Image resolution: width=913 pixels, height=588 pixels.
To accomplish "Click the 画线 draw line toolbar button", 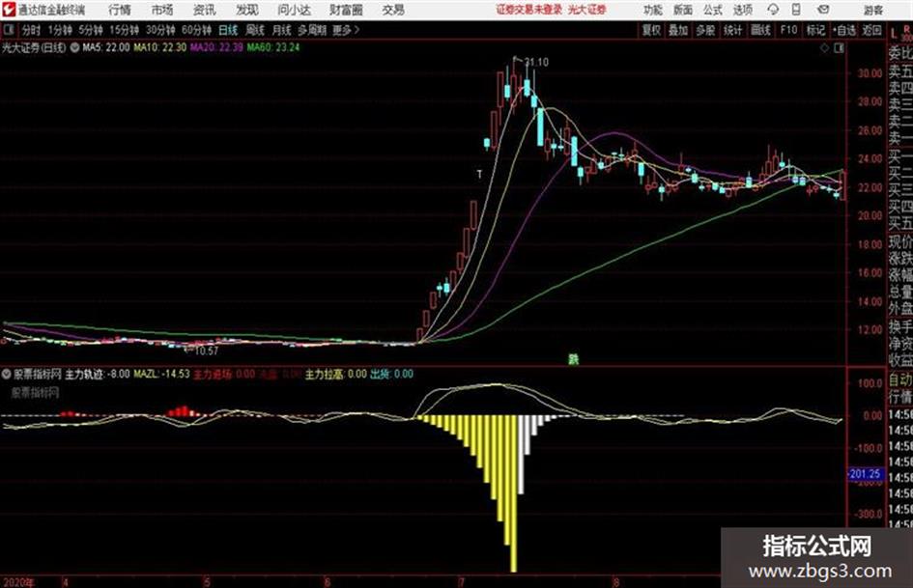I will click(x=761, y=30).
